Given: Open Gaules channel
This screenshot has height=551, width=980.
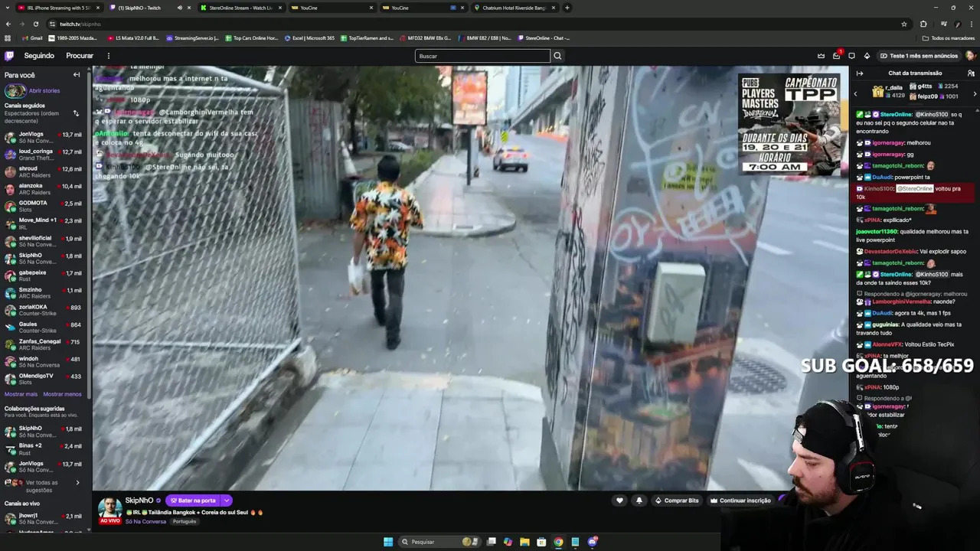Looking at the screenshot, I should coord(44,328).
